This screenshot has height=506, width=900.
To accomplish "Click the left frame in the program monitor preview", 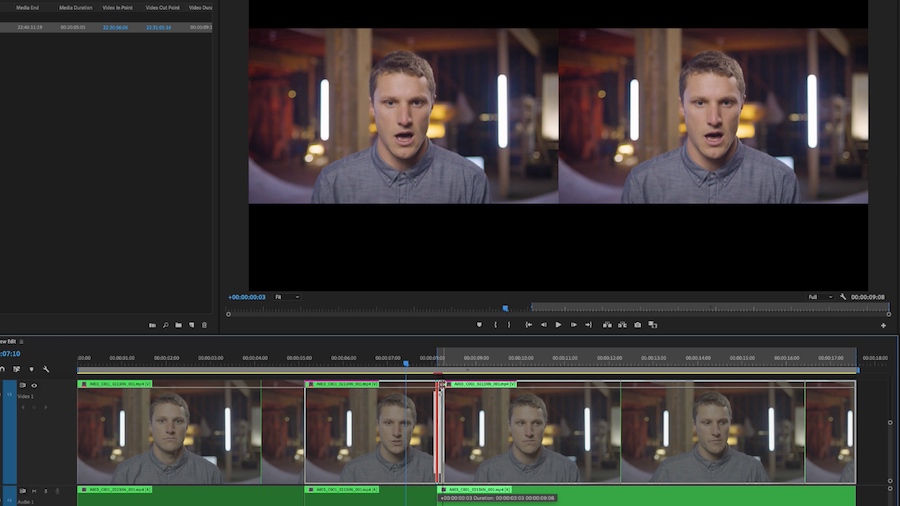I will [404, 116].
